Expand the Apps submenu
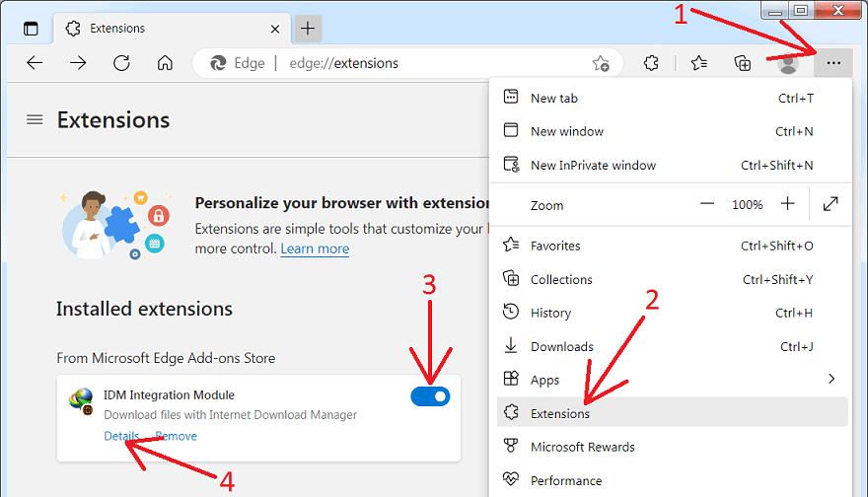Screen dimensions: 868x497 [x=671, y=380]
